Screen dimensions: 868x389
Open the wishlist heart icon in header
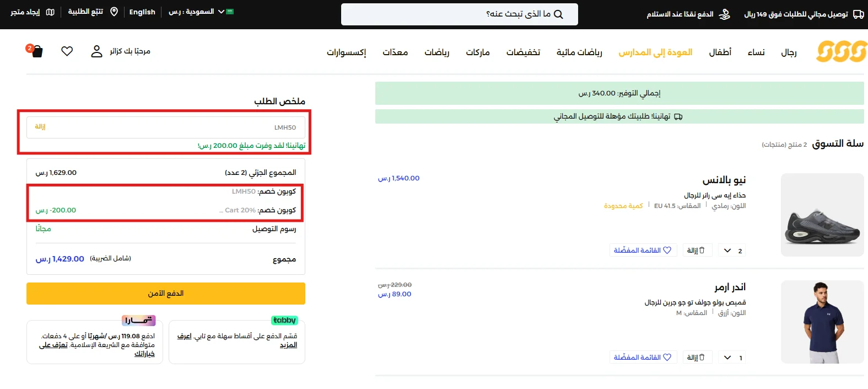point(67,51)
